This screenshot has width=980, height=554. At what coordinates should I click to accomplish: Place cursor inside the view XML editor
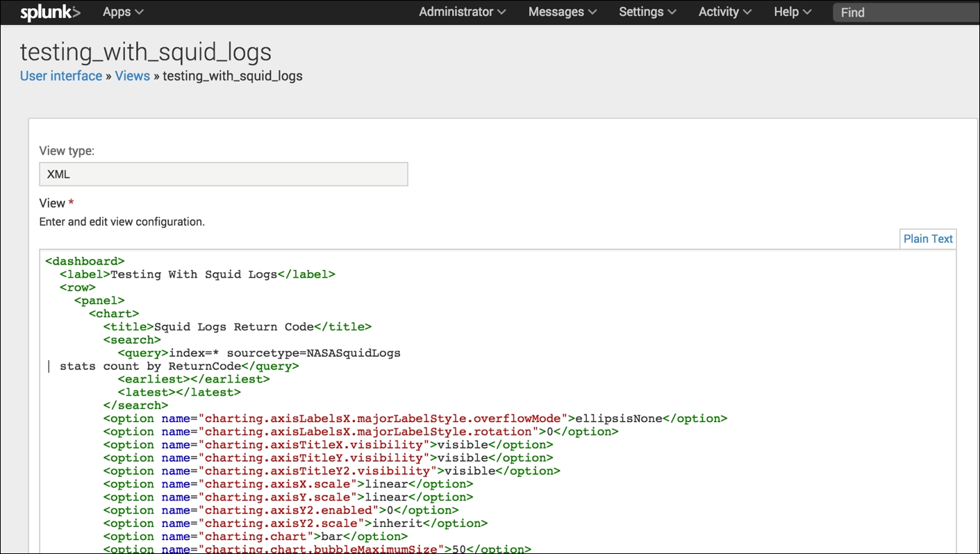(486, 403)
